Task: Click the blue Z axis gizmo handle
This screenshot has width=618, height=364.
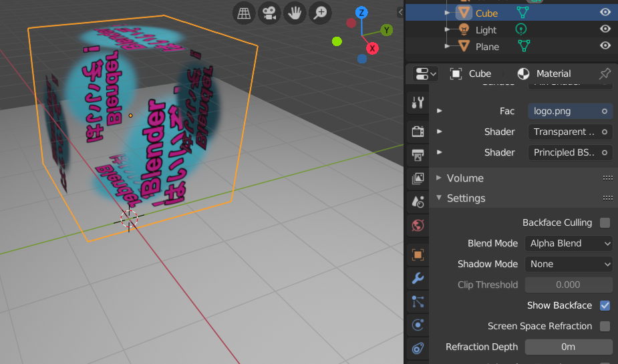Action: (361, 13)
